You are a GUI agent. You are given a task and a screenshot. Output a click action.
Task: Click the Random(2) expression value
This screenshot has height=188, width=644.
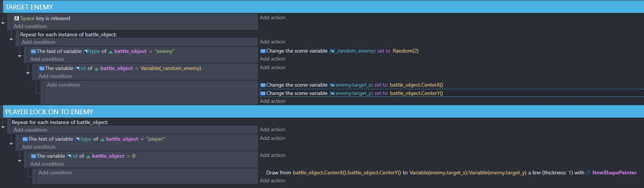tap(405, 51)
